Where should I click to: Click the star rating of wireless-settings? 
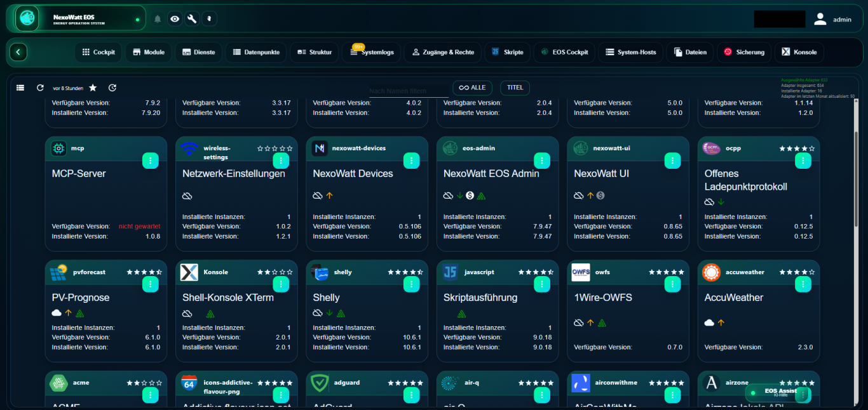tap(275, 149)
